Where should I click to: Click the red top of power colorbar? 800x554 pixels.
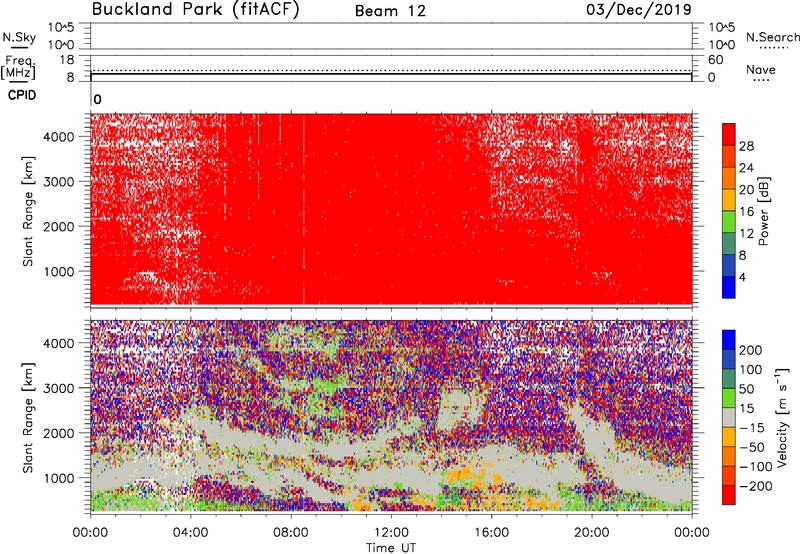[x=729, y=134]
